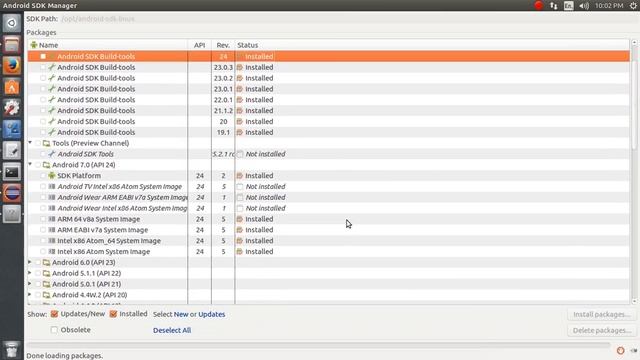Check the box for Build-tools 20
The image size is (640, 360).
click(43, 121)
